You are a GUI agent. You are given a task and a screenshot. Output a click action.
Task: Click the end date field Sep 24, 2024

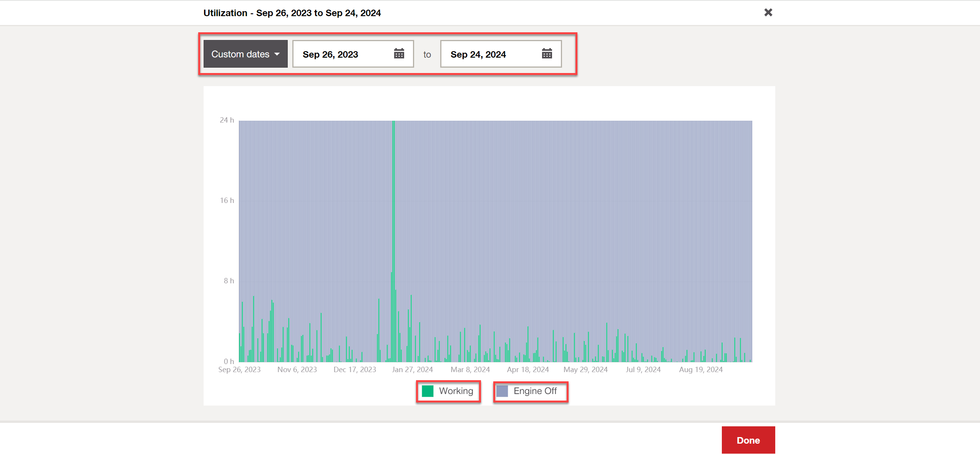pyautogui.click(x=501, y=54)
